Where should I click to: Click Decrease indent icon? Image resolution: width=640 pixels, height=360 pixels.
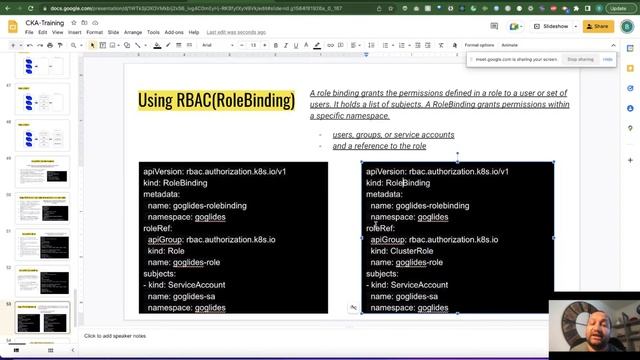coord(418,45)
